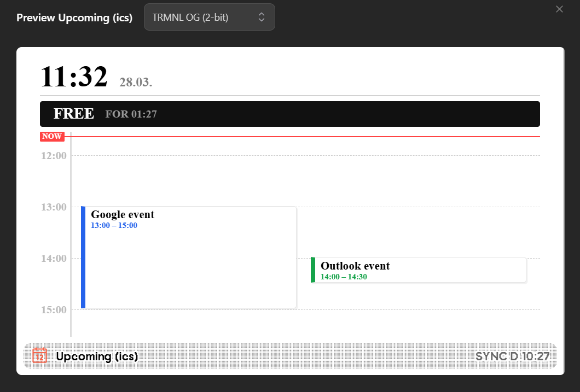The width and height of the screenshot is (580, 392).
Task: Click the 28.03. date text
Action: point(136,82)
